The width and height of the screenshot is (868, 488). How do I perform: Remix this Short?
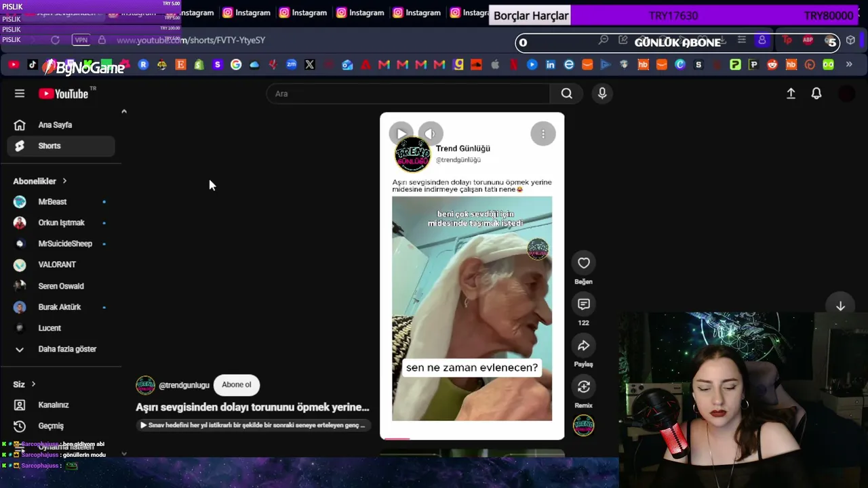(x=584, y=387)
